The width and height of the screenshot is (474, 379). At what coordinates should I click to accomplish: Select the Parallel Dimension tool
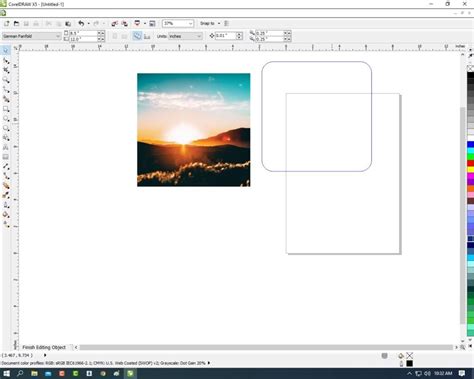tap(6, 166)
